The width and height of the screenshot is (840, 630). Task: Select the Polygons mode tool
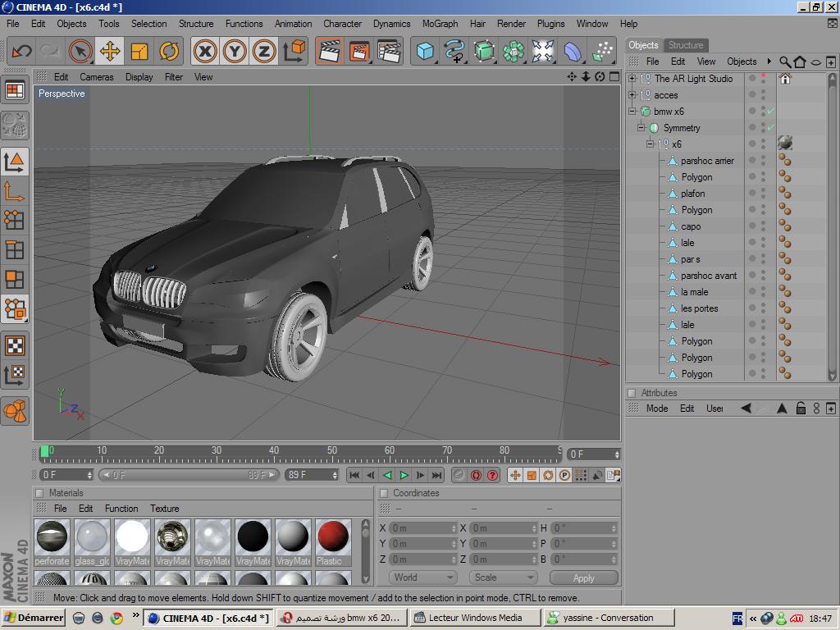pyautogui.click(x=15, y=280)
